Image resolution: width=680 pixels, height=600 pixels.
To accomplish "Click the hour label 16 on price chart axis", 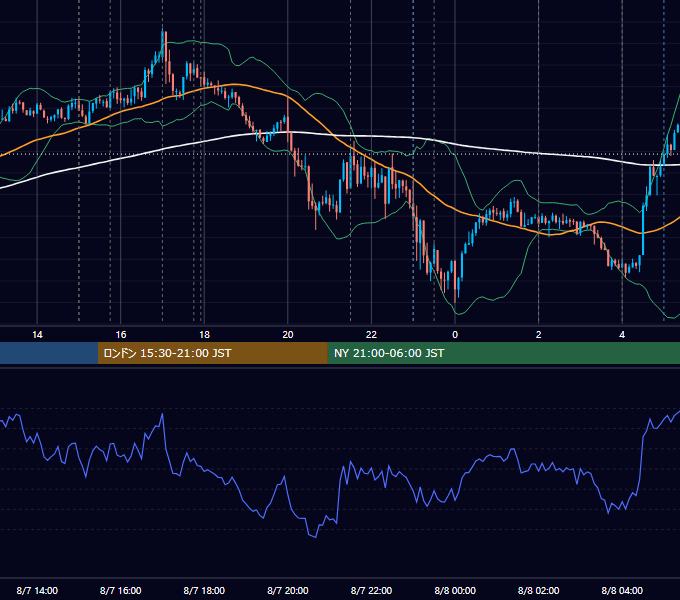I will (121, 335).
